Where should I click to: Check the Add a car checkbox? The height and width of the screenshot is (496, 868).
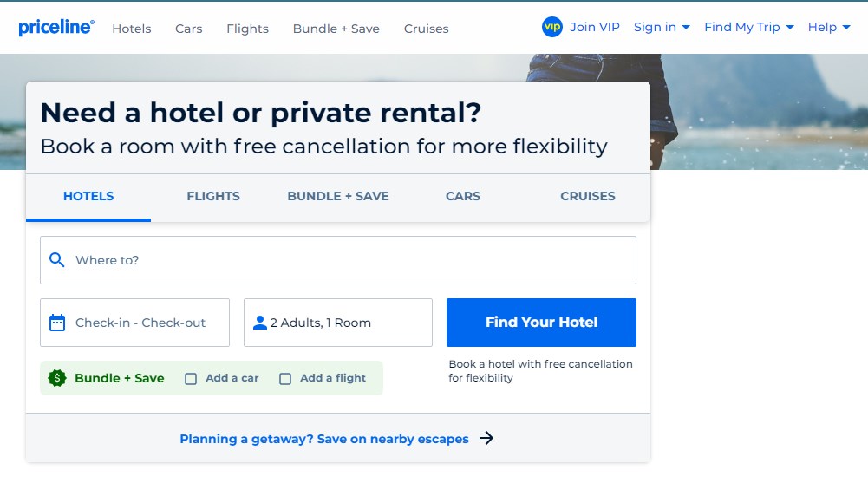coord(191,379)
